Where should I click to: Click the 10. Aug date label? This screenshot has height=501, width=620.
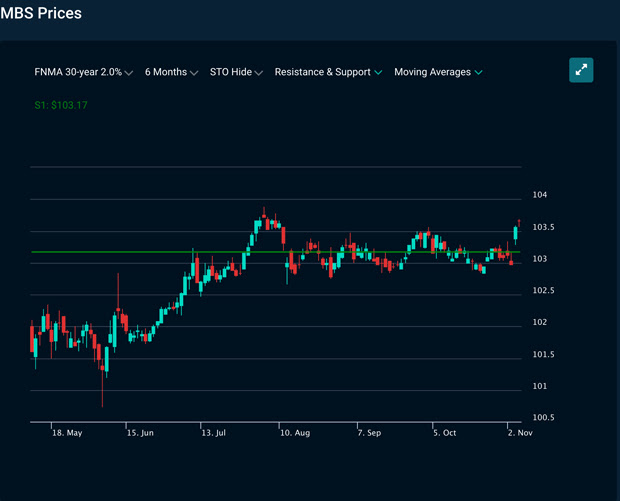pos(295,434)
